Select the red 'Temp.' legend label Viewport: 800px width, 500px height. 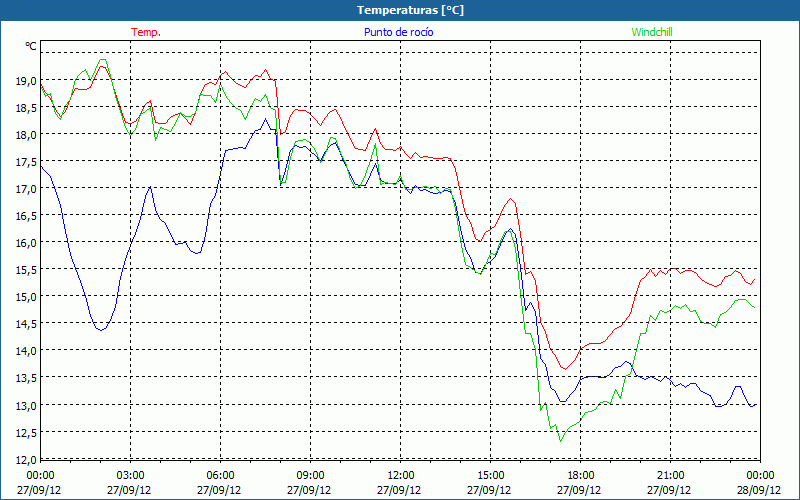tap(146, 32)
